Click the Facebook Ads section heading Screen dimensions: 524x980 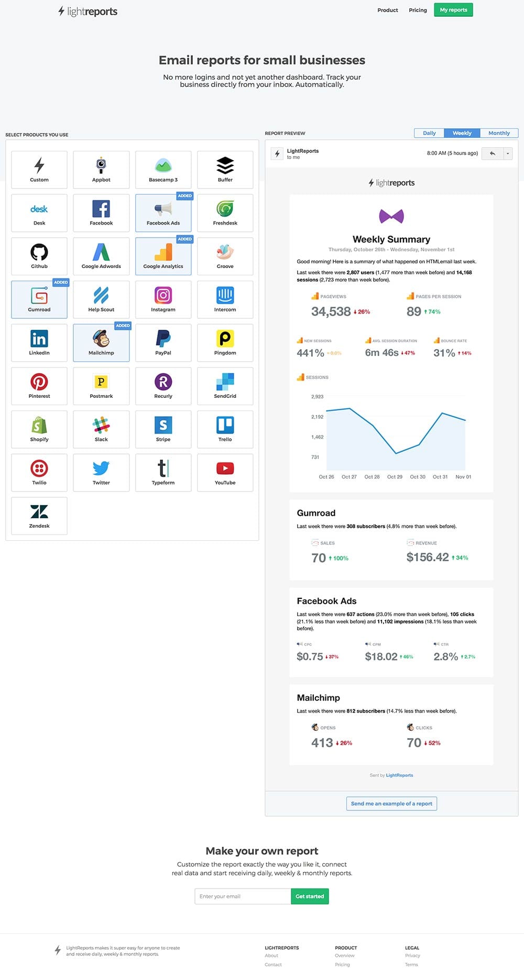coord(326,601)
